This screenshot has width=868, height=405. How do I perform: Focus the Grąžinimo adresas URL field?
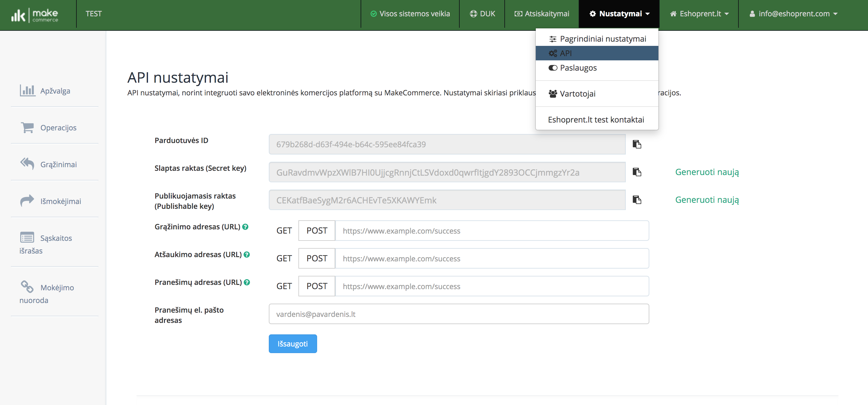(x=492, y=231)
